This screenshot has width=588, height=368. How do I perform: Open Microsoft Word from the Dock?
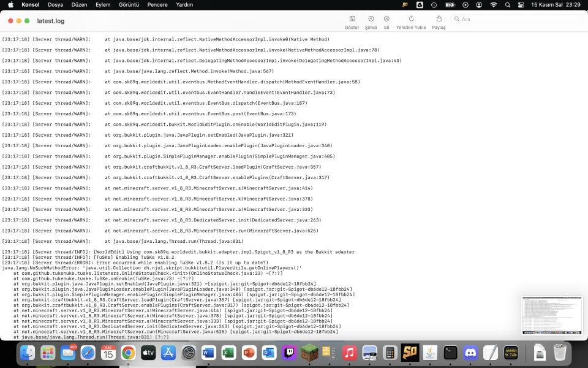(x=208, y=353)
